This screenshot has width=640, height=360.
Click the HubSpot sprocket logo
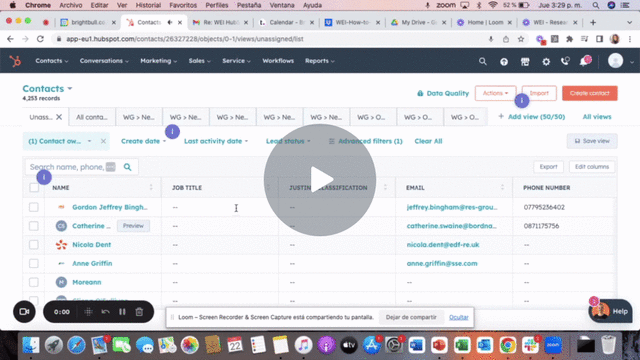pos(15,61)
